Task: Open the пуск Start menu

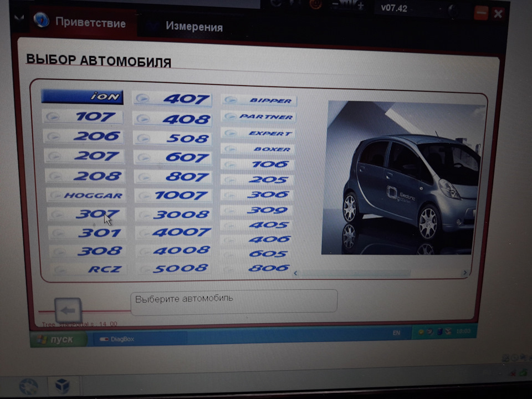Action: pyautogui.click(x=58, y=339)
